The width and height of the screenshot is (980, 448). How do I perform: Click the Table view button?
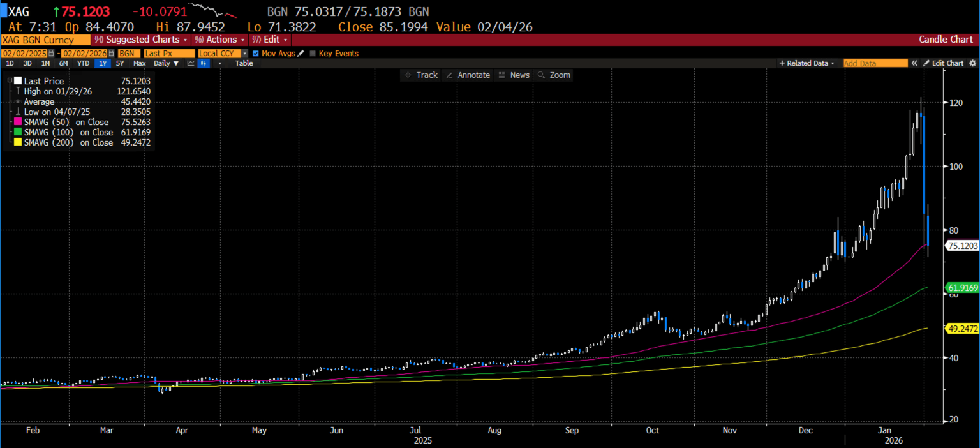[244, 63]
